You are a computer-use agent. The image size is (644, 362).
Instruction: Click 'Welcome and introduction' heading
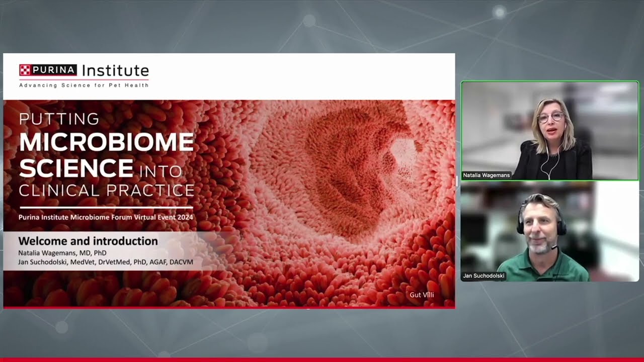(88, 241)
